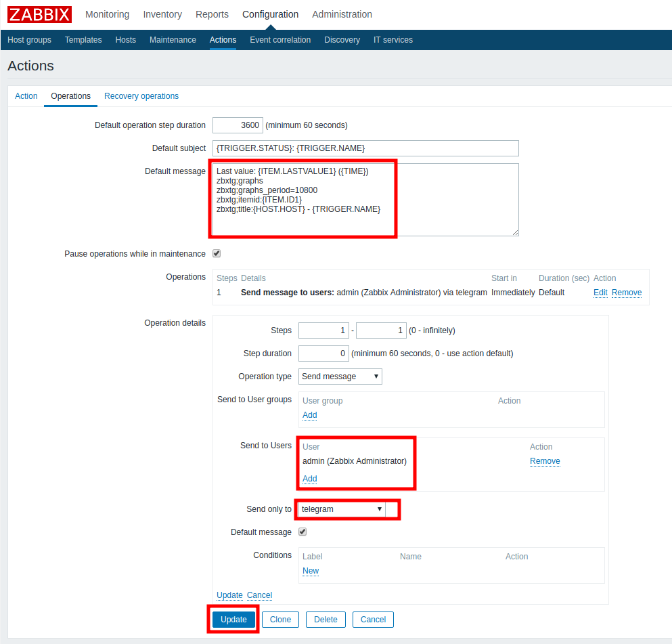Open the Configuration menu
Image resolution: width=672 pixels, height=644 pixels.
(x=271, y=15)
